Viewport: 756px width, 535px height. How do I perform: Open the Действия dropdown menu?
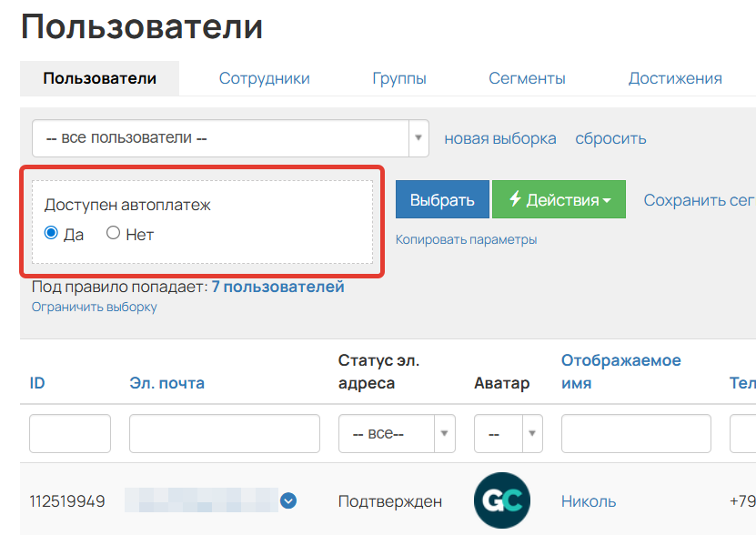pyautogui.click(x=559, y=199)
